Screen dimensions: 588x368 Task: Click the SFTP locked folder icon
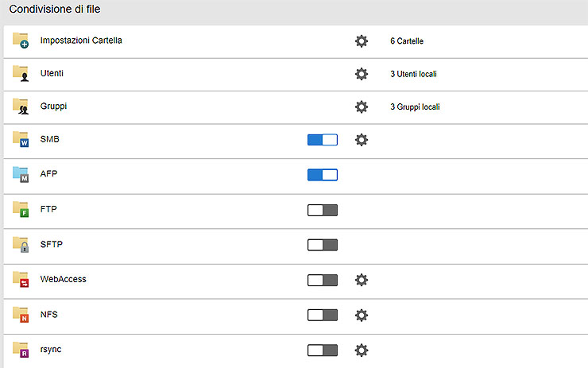[21, 245]
